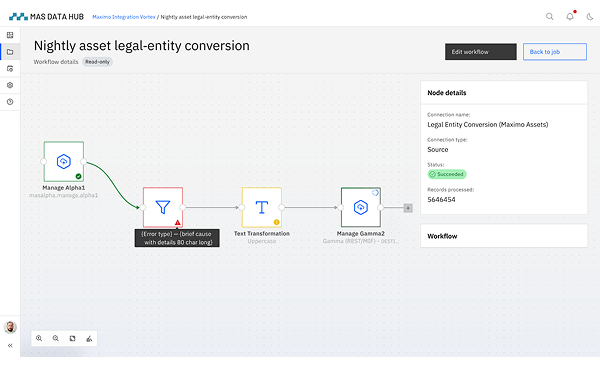Expand the Workflow panel section

point(504,236)
